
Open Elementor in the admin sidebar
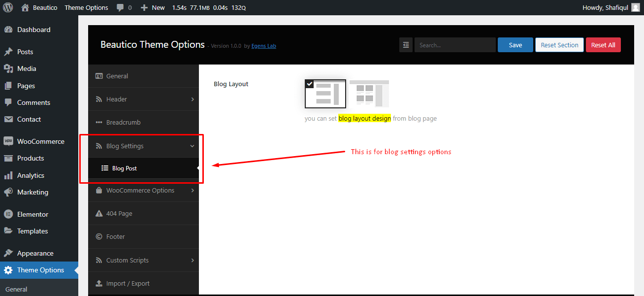[x=39, y=214]
